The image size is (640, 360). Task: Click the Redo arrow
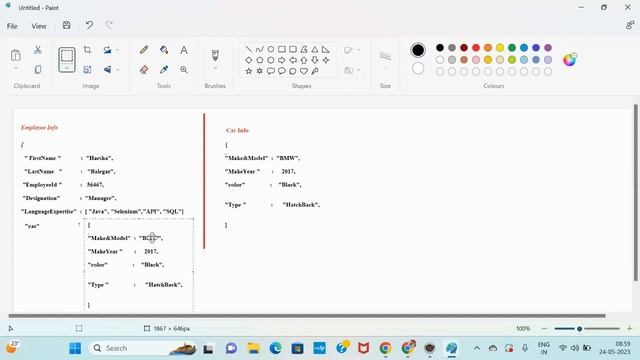(x=109, y=25)
